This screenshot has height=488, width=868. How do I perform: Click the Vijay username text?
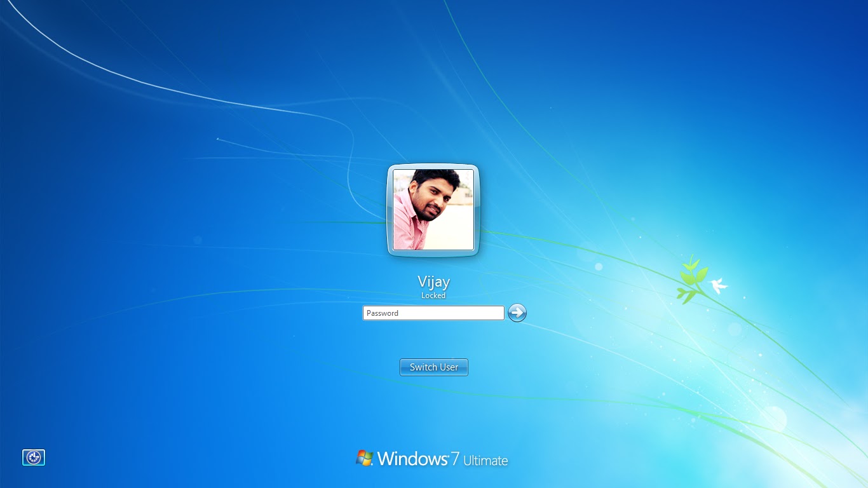pyautogui.click(x=434, y=281)
